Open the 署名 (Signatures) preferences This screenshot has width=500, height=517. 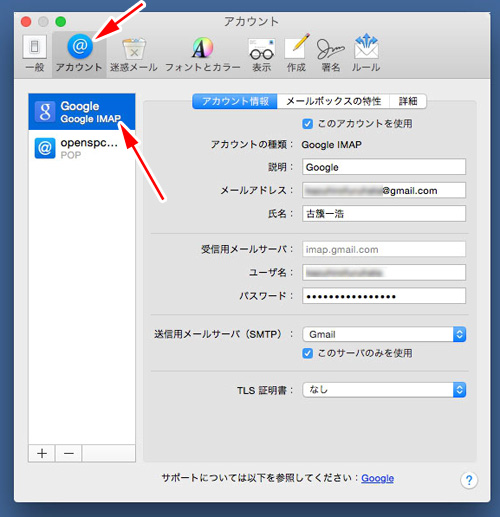pos(330,55)
